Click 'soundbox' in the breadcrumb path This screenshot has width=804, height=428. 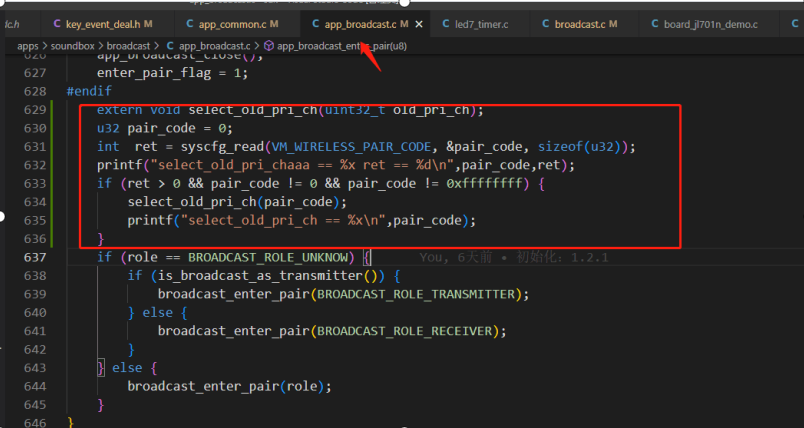(x=72, y=46)
